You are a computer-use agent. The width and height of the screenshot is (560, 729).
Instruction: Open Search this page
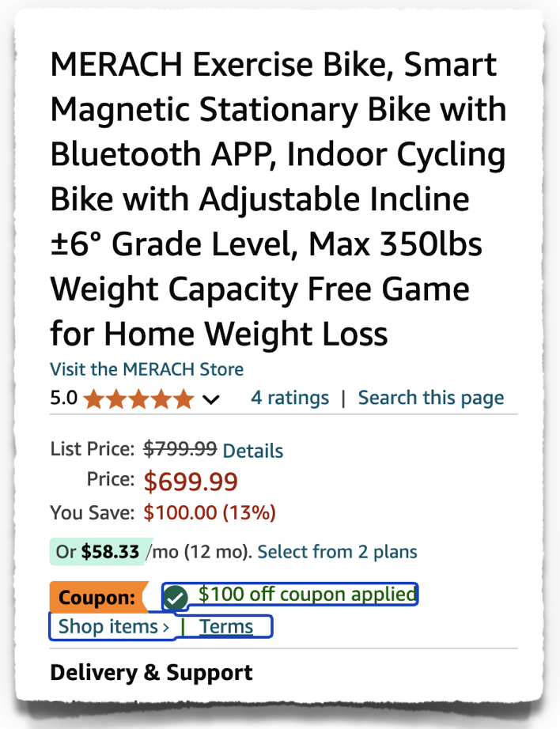pyautogui.click(x=431, y=398)
